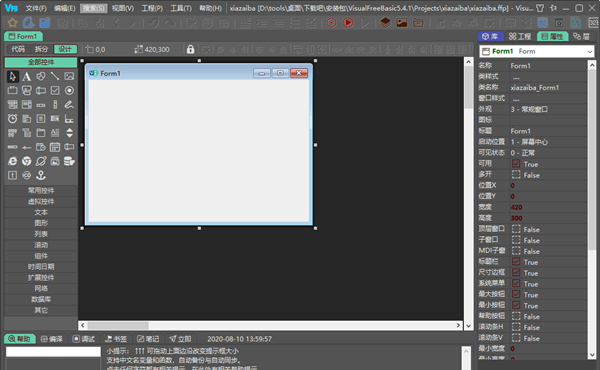This screenshot has width=600, height=370.
Task: Click the designer vertical scrollbar down arrow
Action: coord(469,326)
